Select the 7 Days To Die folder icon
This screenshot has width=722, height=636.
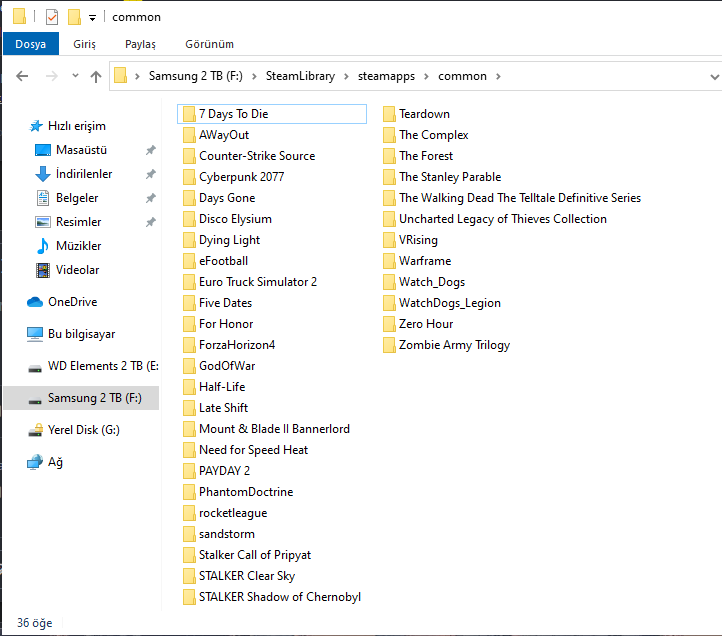189,114
